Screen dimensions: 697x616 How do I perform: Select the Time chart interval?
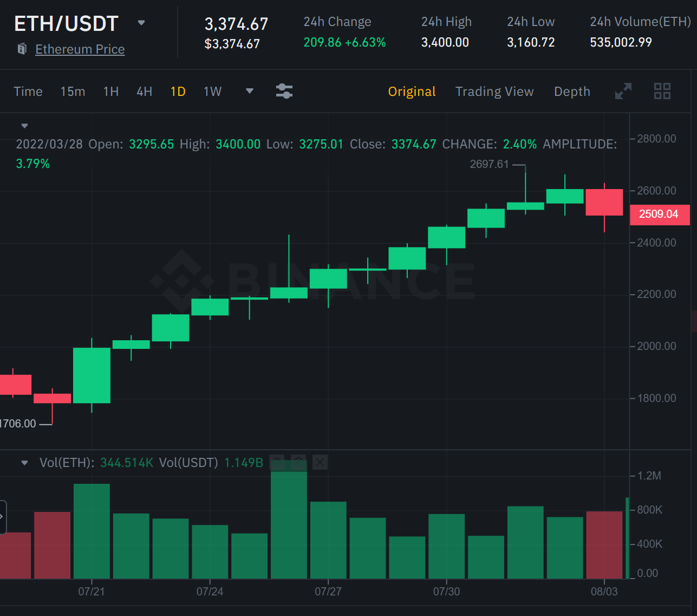(x=28, y=92)
